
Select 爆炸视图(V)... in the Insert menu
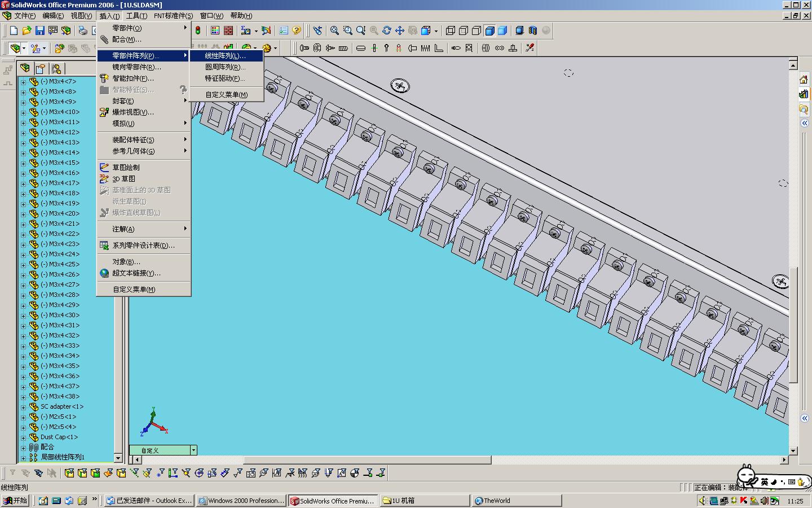[x=144, y=112]
